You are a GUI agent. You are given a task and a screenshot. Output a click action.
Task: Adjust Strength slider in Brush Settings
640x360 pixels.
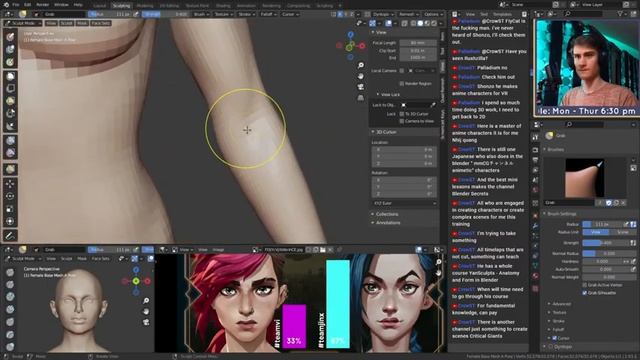pyautogui.click(x=605, y=243)
